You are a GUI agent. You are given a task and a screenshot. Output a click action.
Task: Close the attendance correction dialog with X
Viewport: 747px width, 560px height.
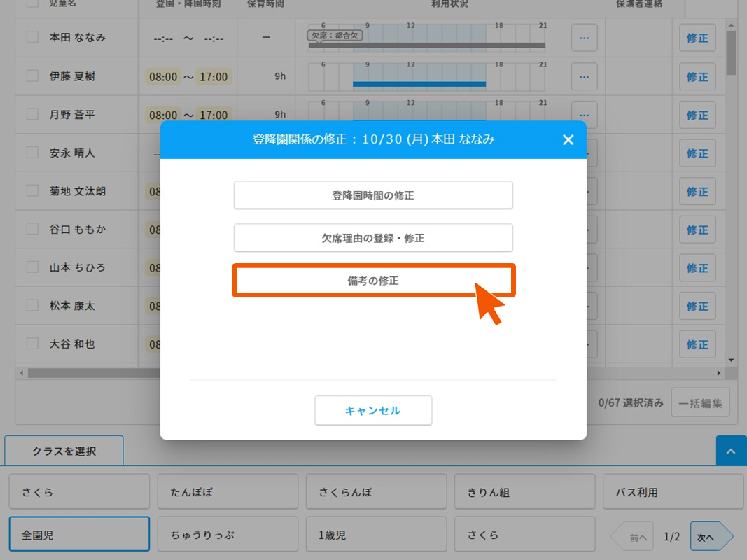click(x=568, y=140)
